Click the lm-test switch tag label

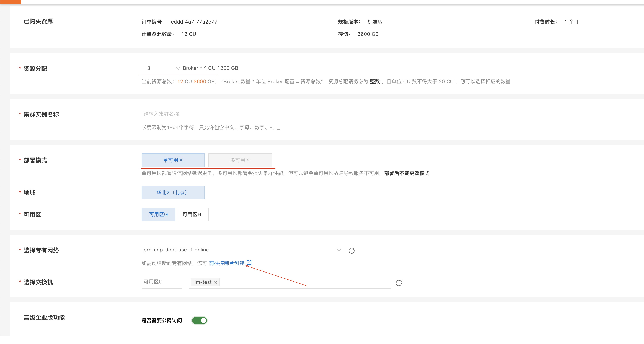(203, 282)
